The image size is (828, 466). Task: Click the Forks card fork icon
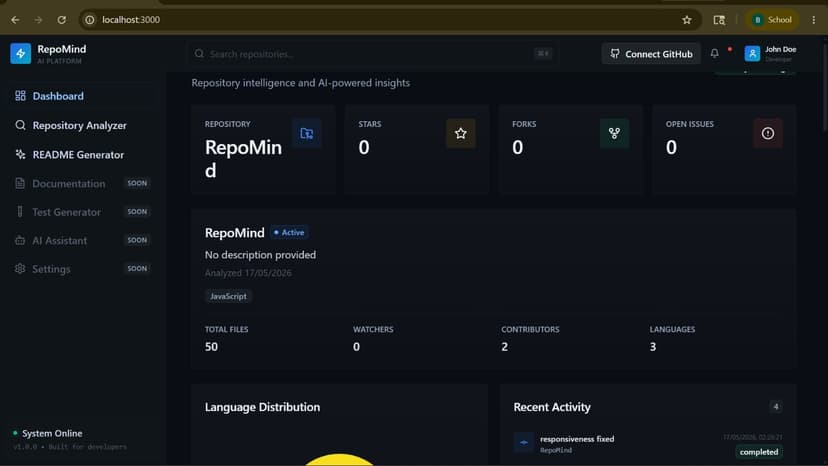point(614,134)
